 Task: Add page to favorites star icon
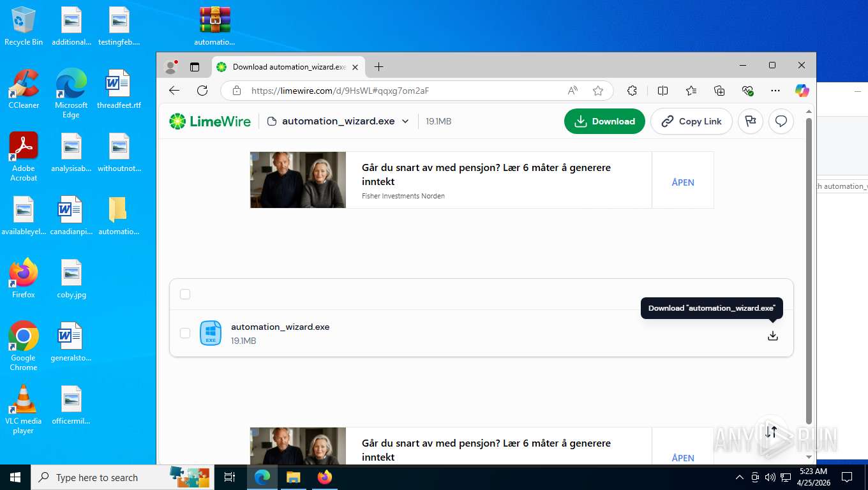[x=598, y=91]
